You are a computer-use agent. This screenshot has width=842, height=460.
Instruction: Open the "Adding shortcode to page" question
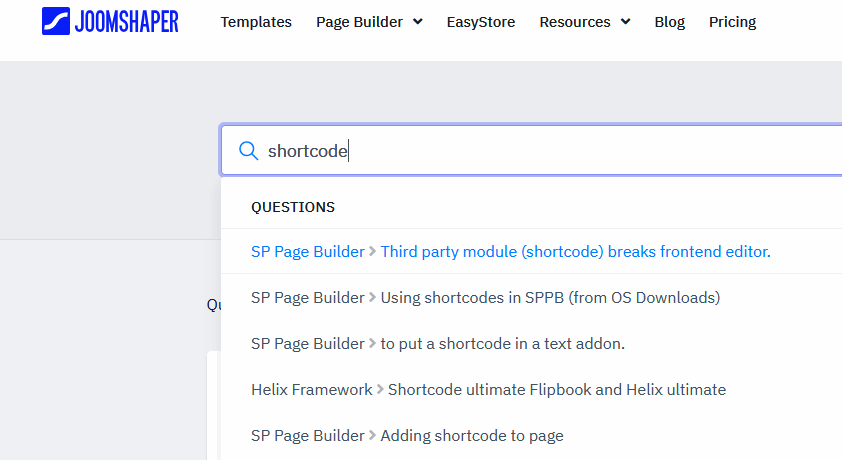472,436
